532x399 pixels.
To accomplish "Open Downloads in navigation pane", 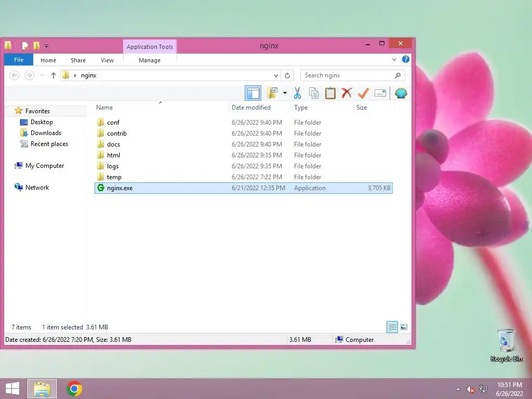I will 46,132.
